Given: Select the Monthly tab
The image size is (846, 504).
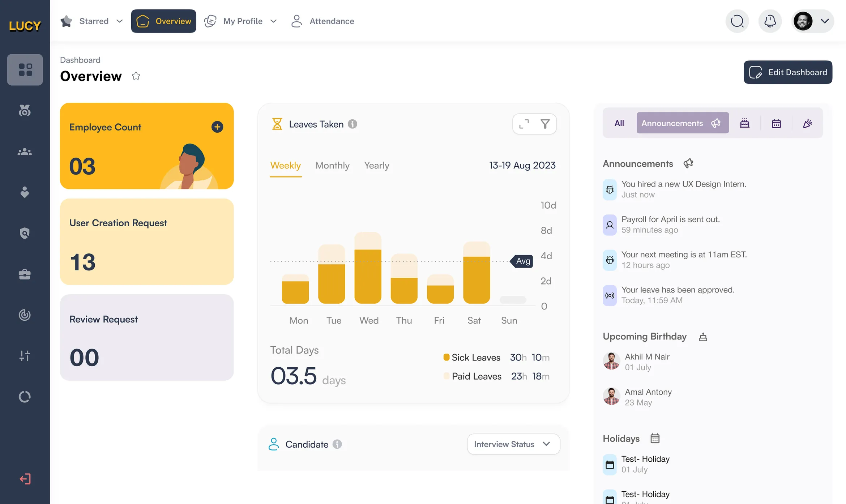Looking at the screenshot, I should coord(332,166).
